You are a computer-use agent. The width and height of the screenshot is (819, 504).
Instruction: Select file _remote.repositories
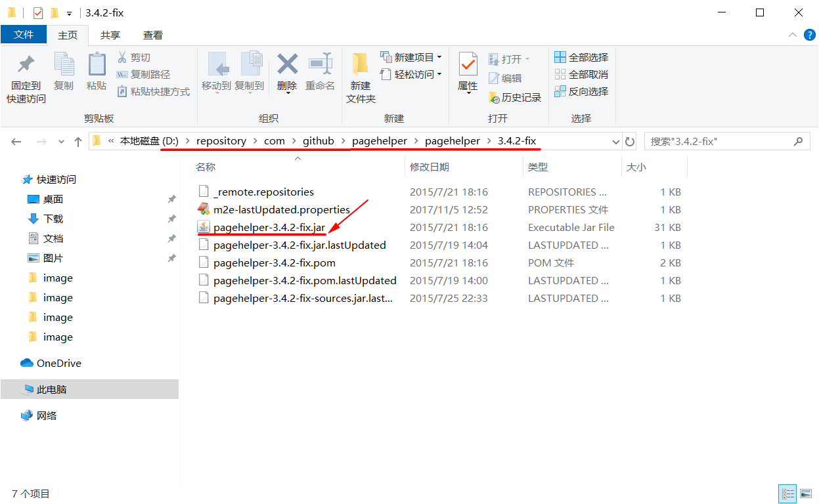256,192
